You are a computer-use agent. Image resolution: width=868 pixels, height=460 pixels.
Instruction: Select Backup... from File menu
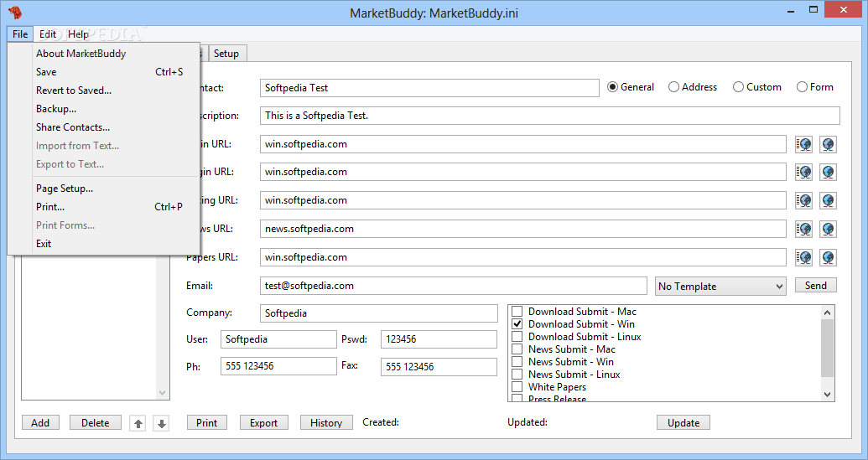coord(104,109)
